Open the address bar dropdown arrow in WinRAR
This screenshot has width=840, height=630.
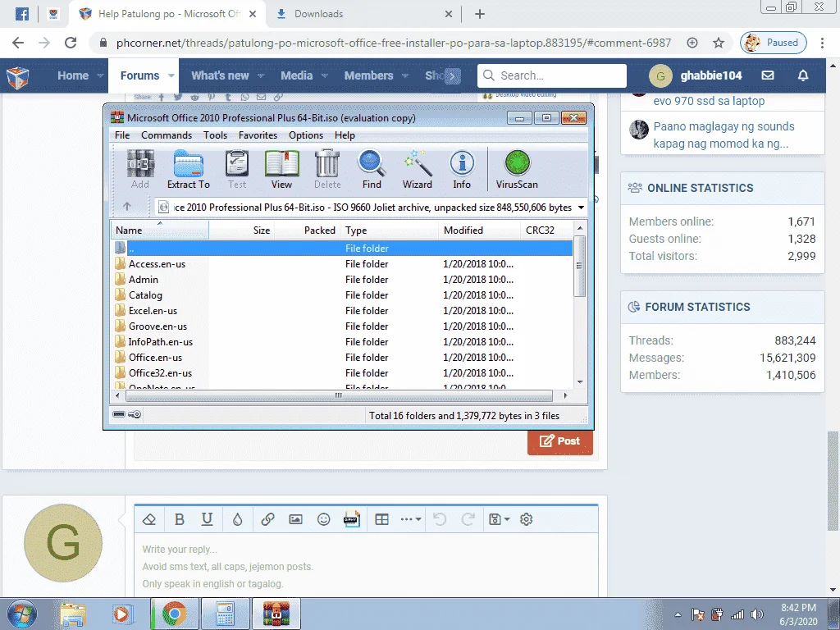[x=582, y=208]
